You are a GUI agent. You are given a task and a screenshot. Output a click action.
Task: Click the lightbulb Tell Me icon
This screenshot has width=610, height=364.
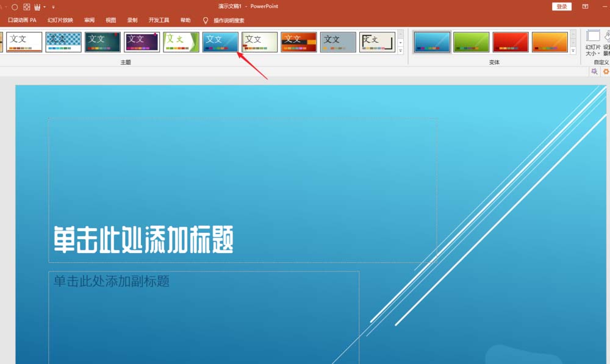(206, 21)
